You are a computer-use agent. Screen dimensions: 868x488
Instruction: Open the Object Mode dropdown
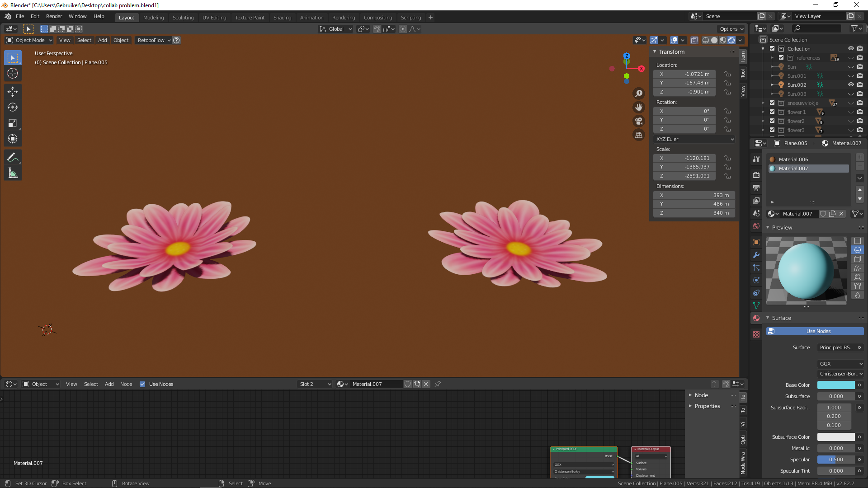coord(30,40)
